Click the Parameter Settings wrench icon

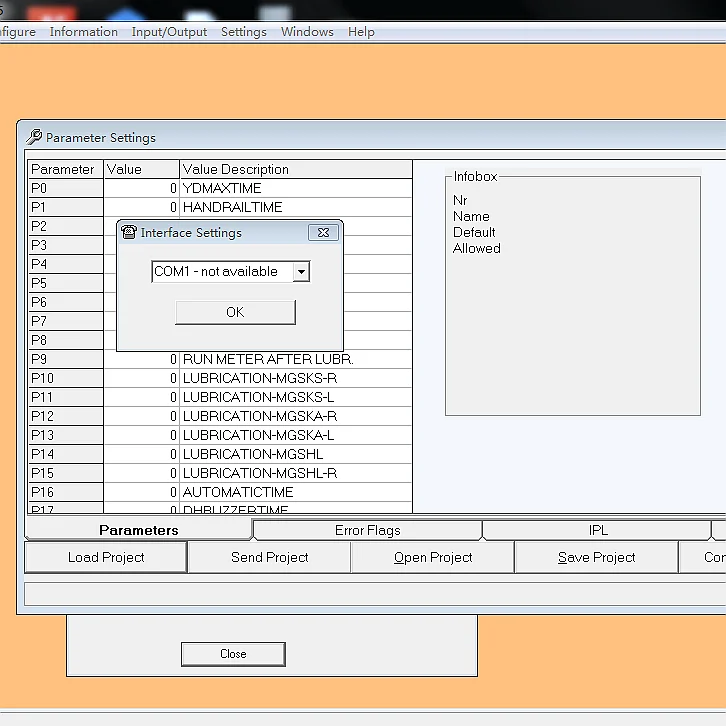(34, 137)
